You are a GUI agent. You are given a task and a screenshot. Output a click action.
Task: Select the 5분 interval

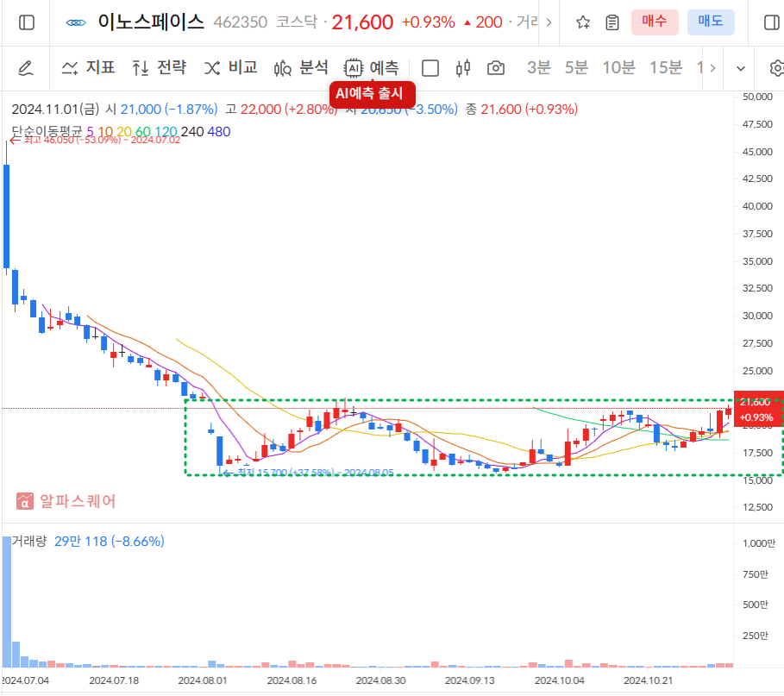(x=576, y=67)
